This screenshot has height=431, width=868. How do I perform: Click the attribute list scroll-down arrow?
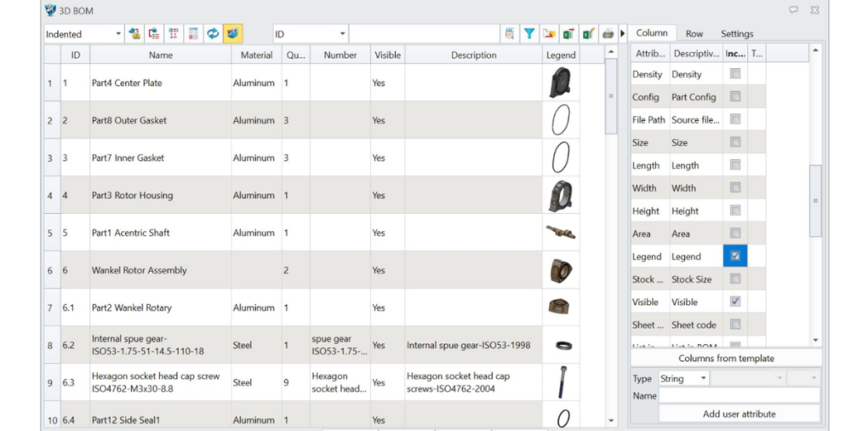coord(815,340)
